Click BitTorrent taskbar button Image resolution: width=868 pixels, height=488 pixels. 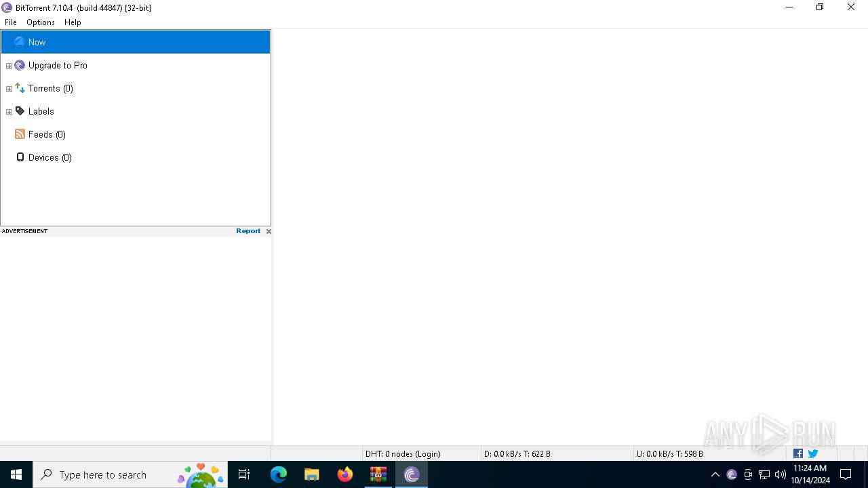tap(412, 474)
